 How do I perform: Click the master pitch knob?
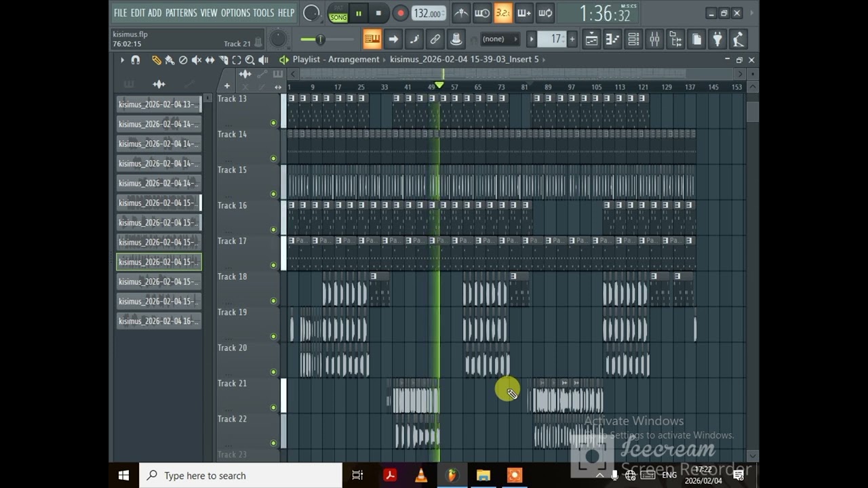[x=278, y=39]
